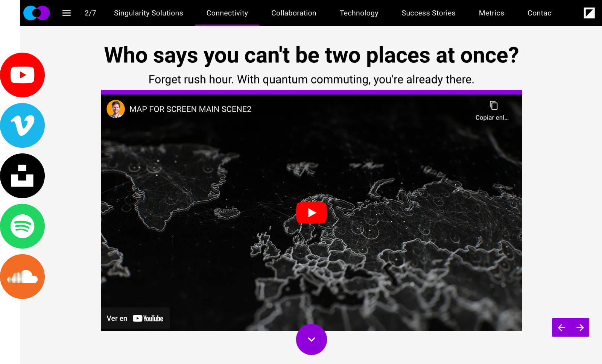Select the Technology nav item
The image size is (602, 364).
[359, 13]
